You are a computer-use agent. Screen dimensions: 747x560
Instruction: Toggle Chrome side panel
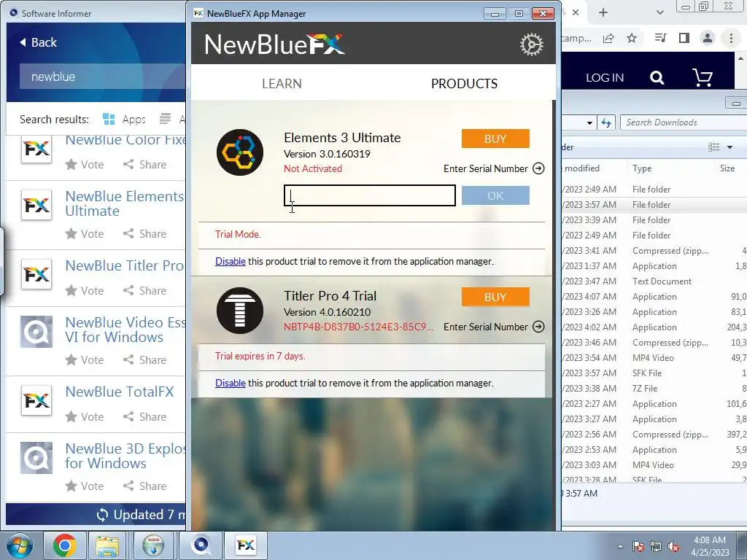coord(684,38)
